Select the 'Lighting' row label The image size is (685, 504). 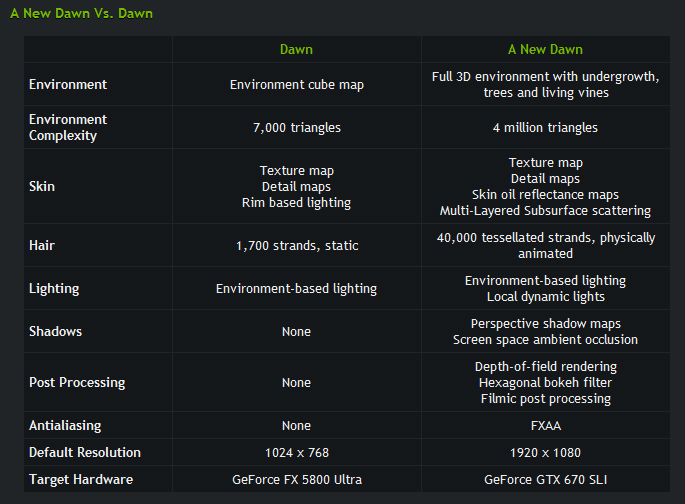click(x=54, y=289)
